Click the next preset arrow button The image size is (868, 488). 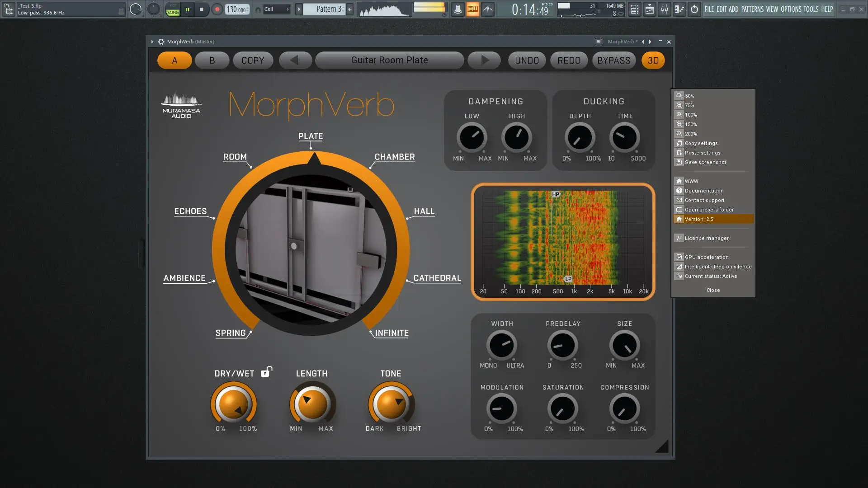484,60
